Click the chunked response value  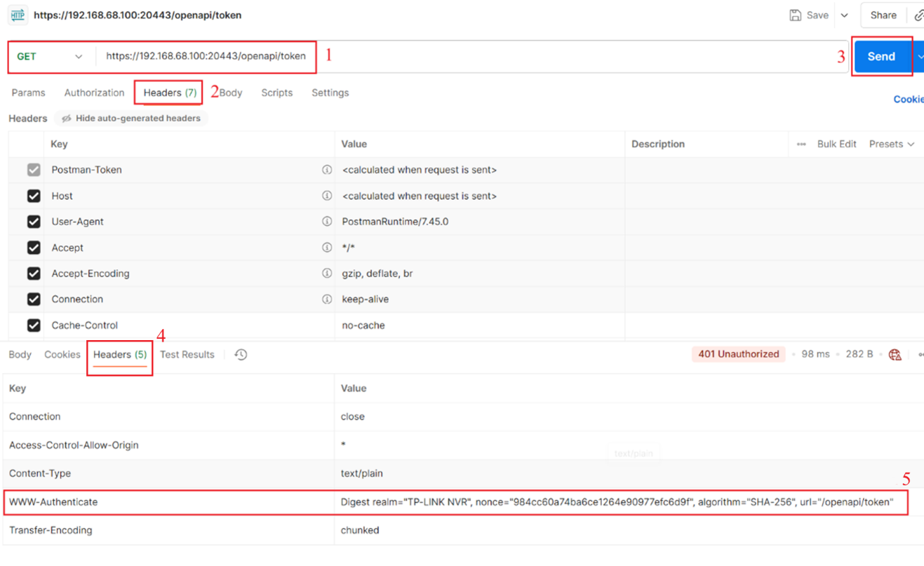(x=360, y=530)
